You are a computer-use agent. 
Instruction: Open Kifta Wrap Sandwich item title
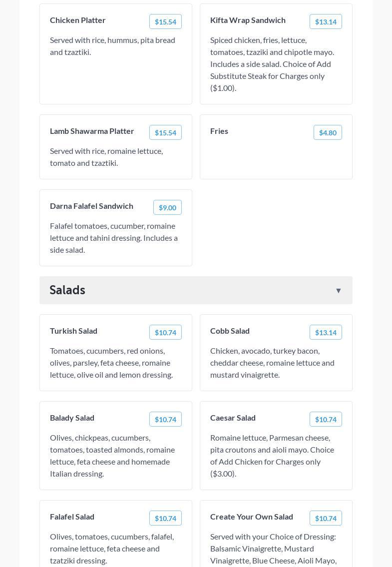(248, 20)
